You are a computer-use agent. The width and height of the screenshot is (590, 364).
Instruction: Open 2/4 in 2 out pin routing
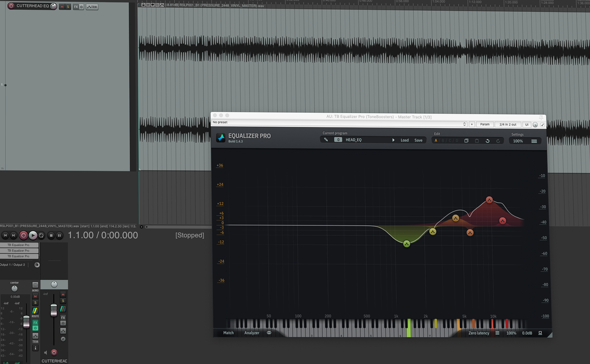pyautogui.click(x=507, y=124)
